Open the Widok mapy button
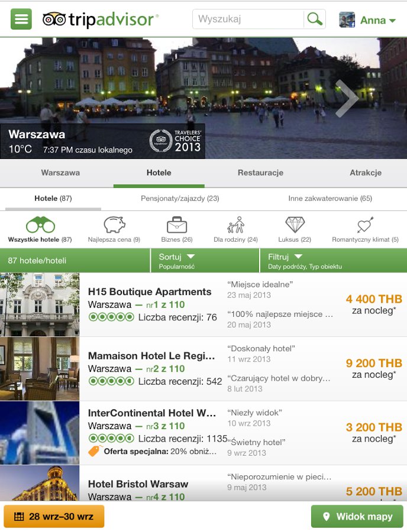Image resolution: width=407 pixels, height=532 pixels. point(357,517)
